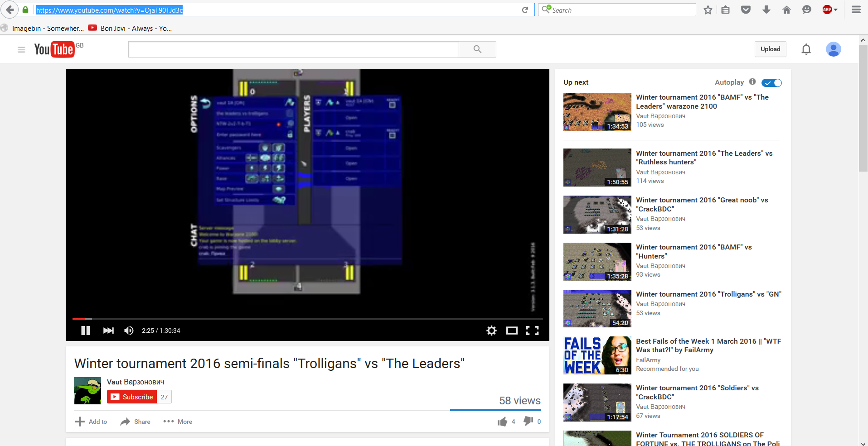Seek on the video progress bar
868x446 pixels.
coord(307,319)
